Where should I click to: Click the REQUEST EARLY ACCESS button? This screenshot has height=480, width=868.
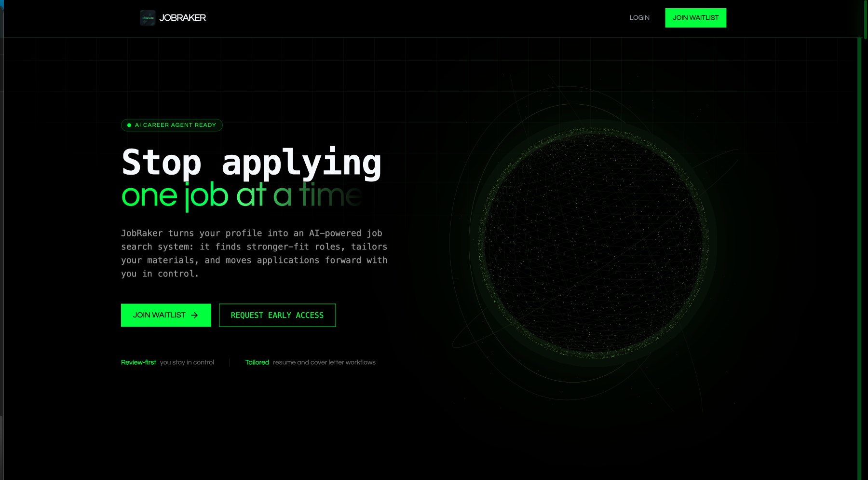coord(277,315)
